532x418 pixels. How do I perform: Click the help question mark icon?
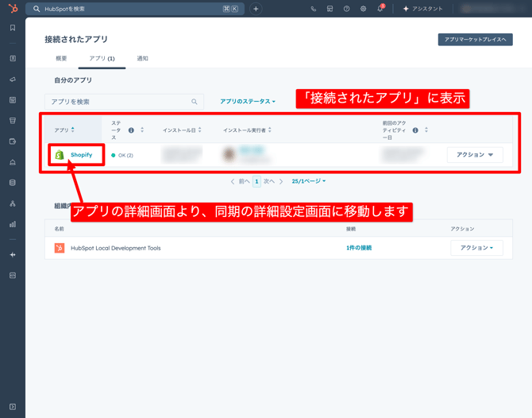(x=346, y=9)
